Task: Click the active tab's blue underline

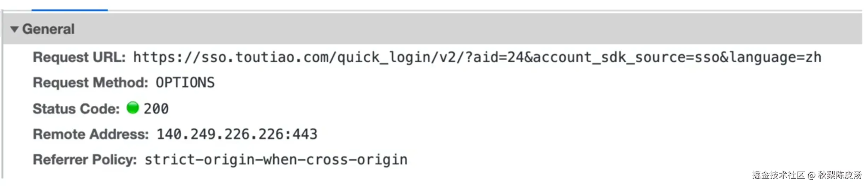Action: pos(70,10)
